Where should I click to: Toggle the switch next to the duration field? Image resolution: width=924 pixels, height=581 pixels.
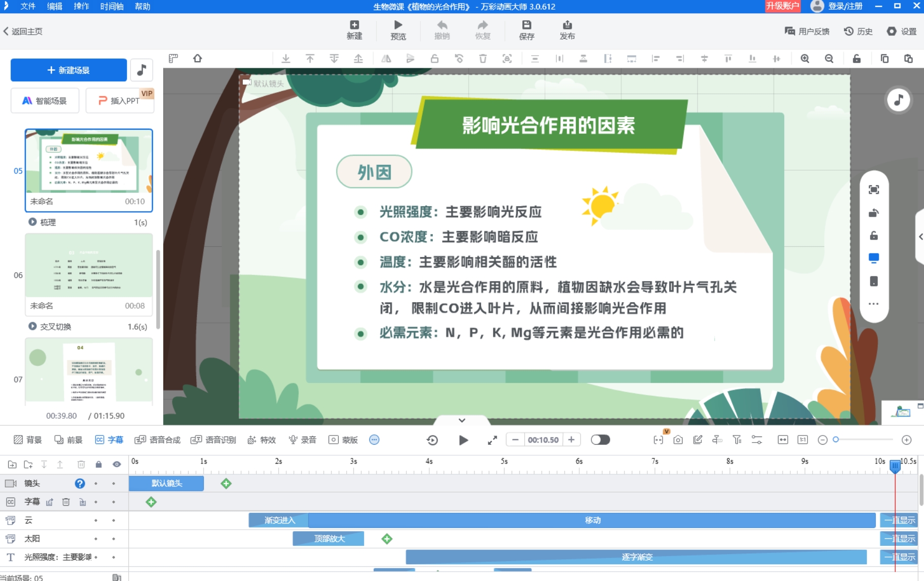pyautogui.click(x=600, y=440)
